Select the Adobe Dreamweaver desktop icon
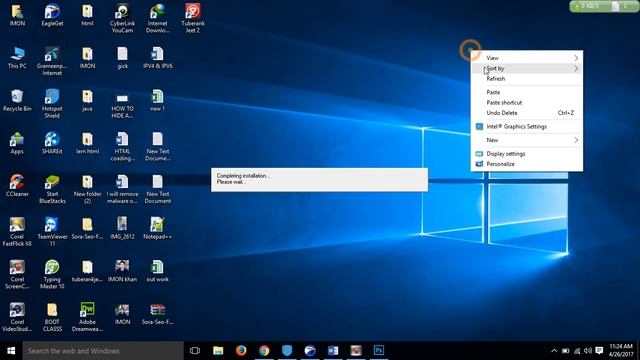The image size is (640, 360). coord(87,317)
